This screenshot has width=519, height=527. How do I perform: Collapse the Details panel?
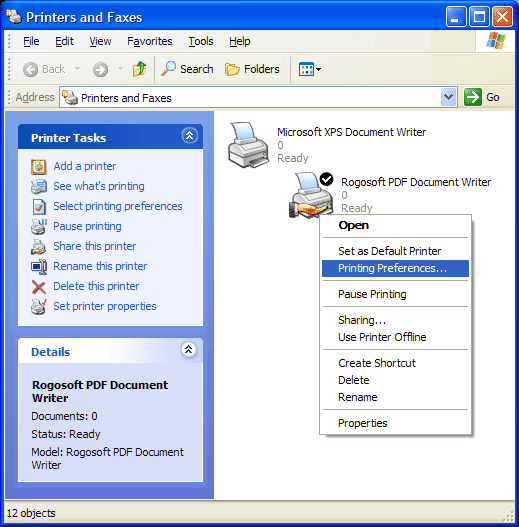tap(189, 350)
